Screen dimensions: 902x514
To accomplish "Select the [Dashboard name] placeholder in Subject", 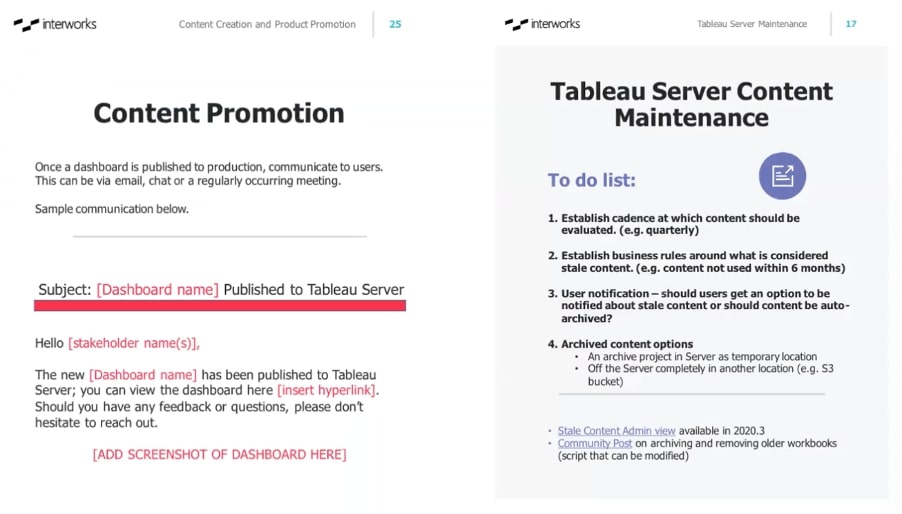I will (x=158, y=290).
